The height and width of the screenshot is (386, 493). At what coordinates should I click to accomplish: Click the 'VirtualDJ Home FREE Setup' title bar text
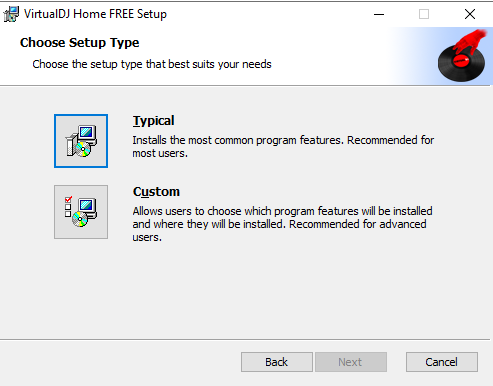[95, 14]
